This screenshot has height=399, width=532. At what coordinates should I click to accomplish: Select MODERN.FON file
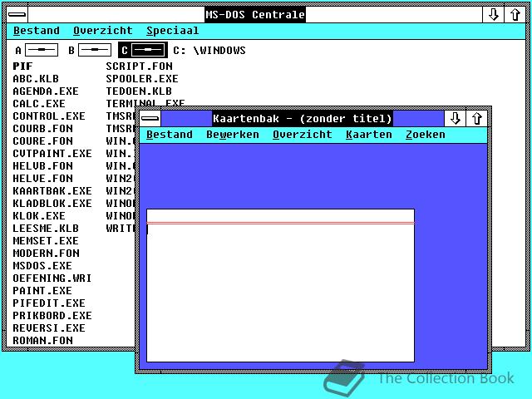pos(47,253)
